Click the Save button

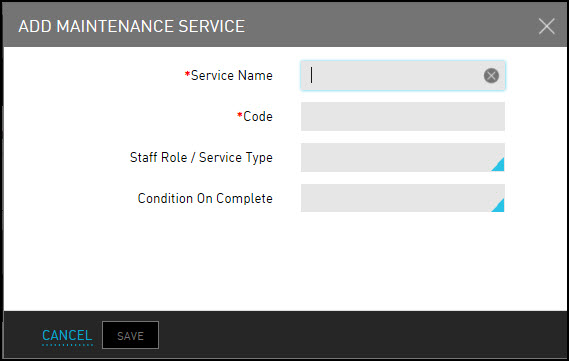coord(130,335)
